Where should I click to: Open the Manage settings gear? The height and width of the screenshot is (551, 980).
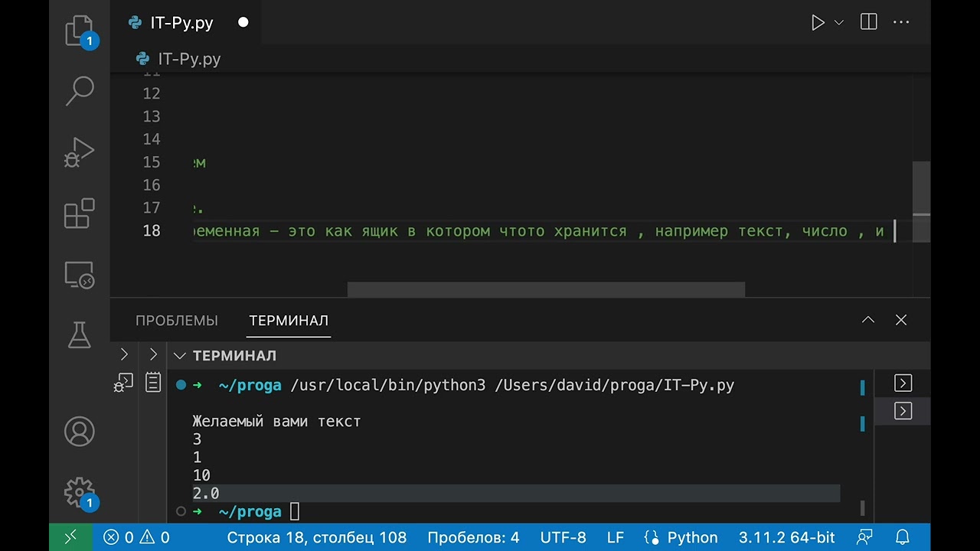click(x=80, y=492)
